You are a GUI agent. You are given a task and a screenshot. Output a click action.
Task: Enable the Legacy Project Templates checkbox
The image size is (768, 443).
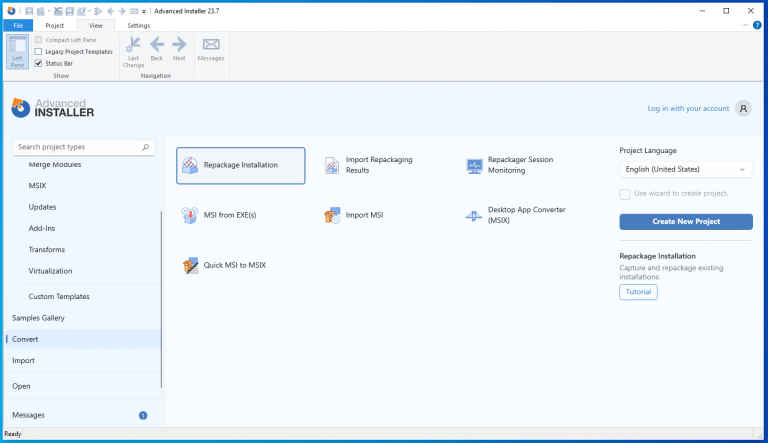click(38, 51)
